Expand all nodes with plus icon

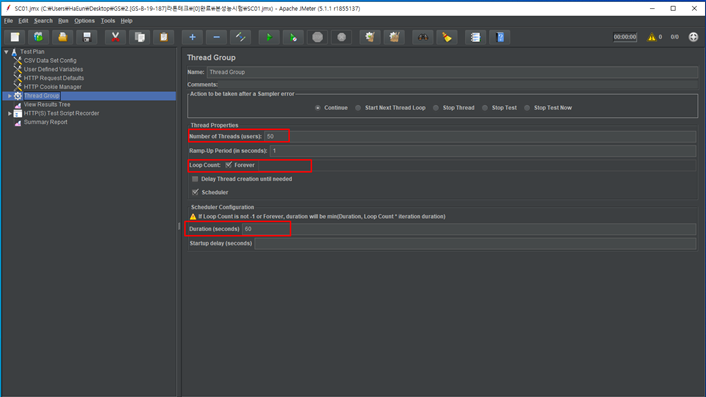click(192, 37)
